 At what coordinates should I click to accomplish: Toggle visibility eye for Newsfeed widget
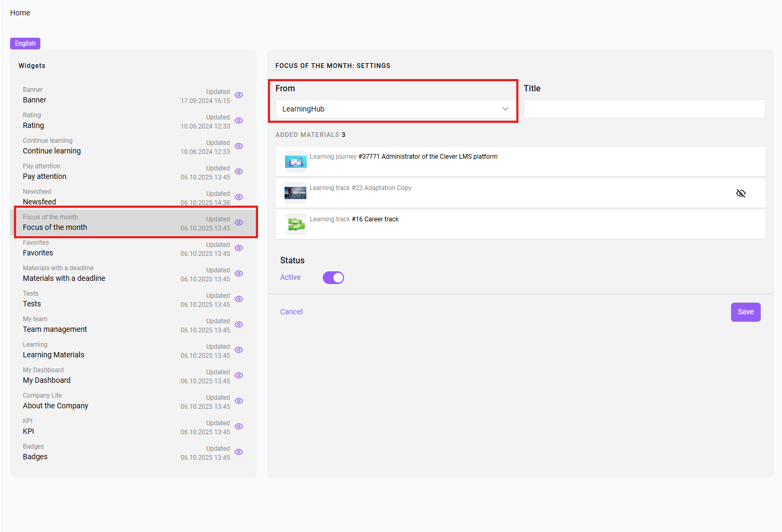239,197
